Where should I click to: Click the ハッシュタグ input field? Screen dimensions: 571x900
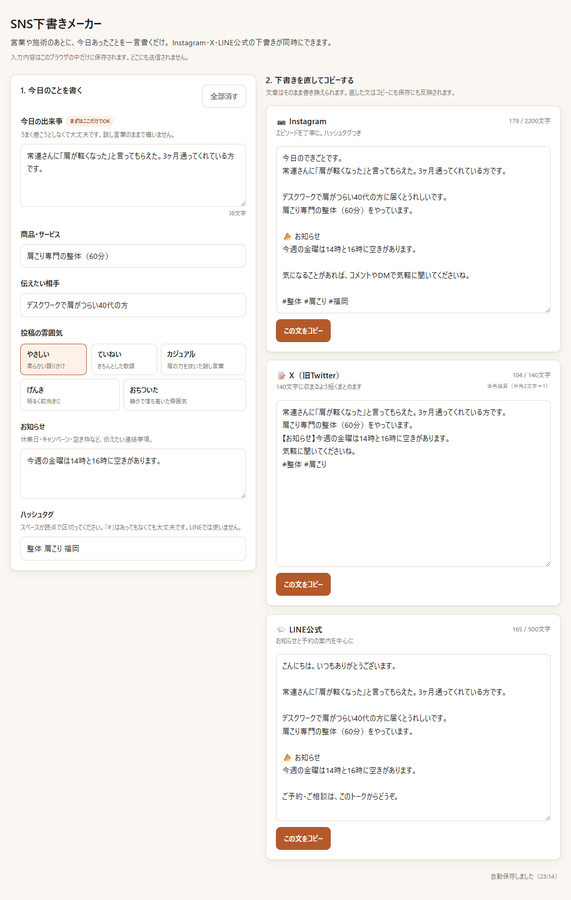click(133, 548)
